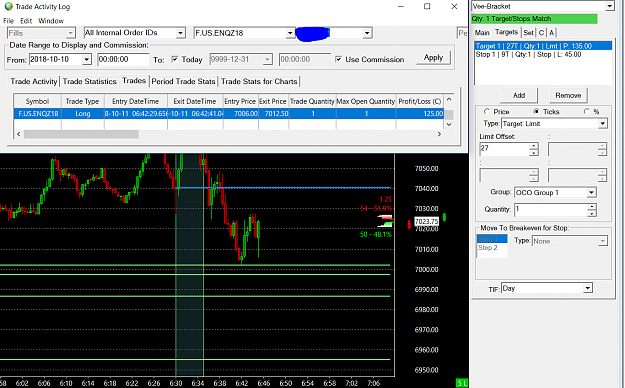Select Stop 1 in breakeven list
Screen dimensions: 625x388
[492, 239]
